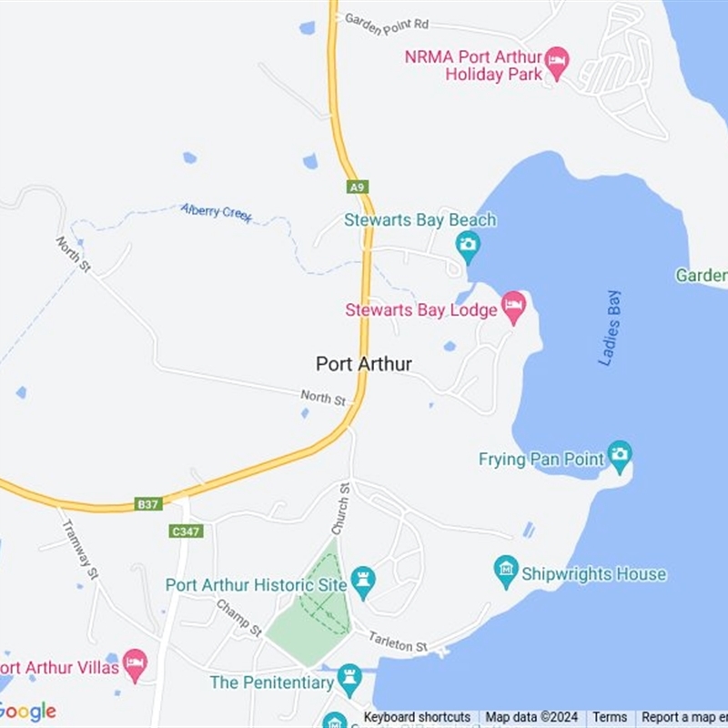Click the C347 route shield
The image size is (728, 728).
tap(186, 531)
